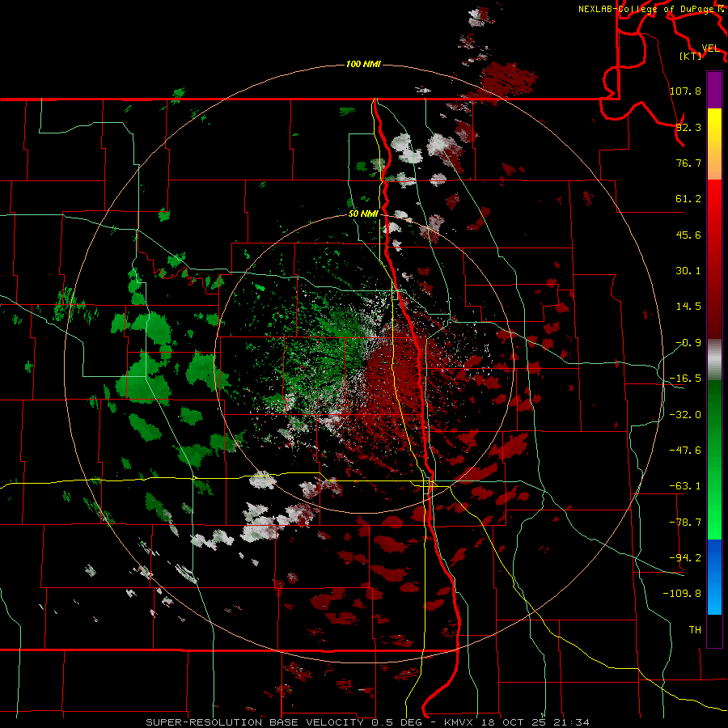Pick the blue segment of the color bar
The height and width of the screenshot is (728, 728).
[x=714, y=576]
